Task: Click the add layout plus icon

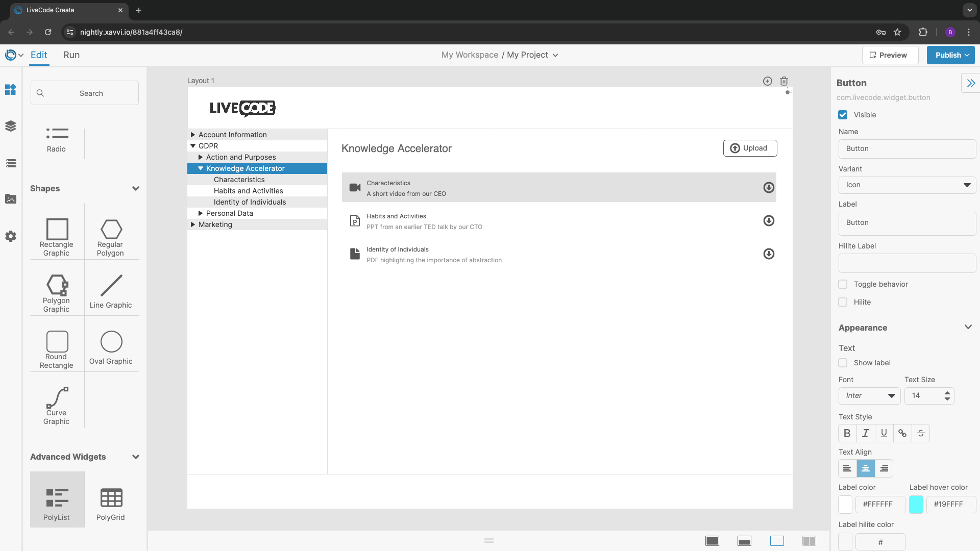Action: click(767, 81)
